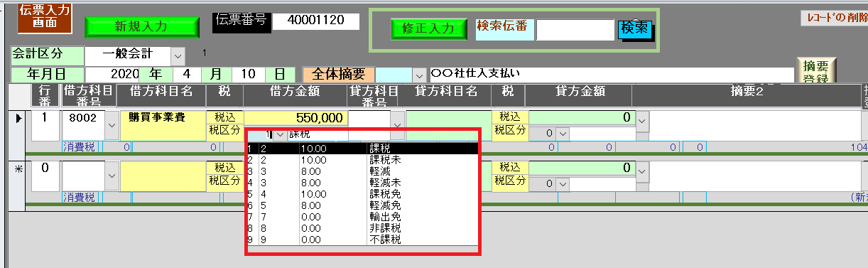Viewport: 868px width, 268px height.
Task: Click row 1 貸方金額 field showing 0
Action: (582, 117)
